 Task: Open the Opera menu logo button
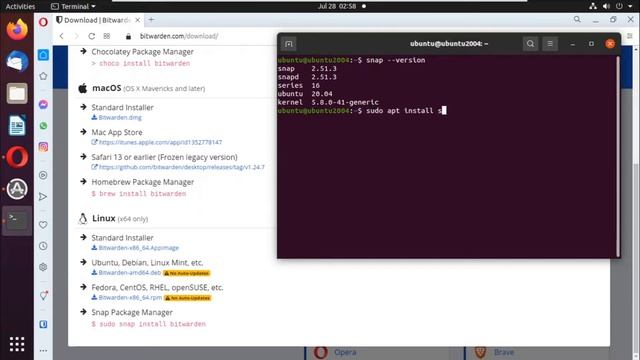point(43,22)
